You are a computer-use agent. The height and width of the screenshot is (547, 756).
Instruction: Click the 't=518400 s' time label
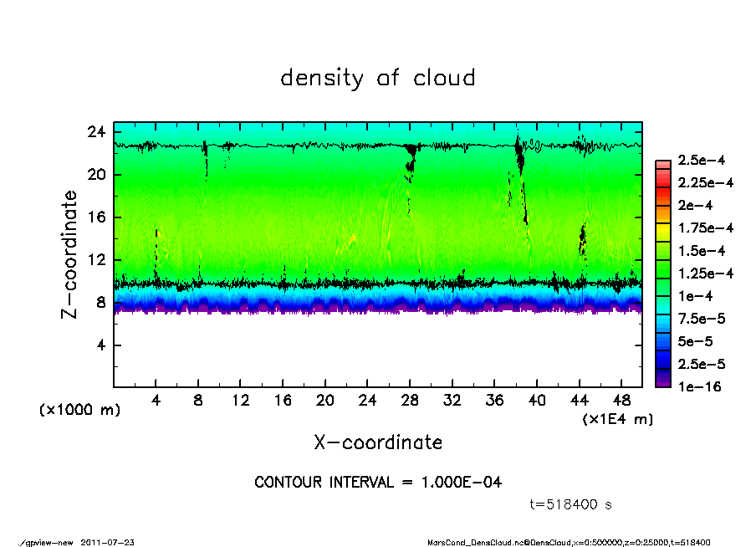tap(570, 504)
